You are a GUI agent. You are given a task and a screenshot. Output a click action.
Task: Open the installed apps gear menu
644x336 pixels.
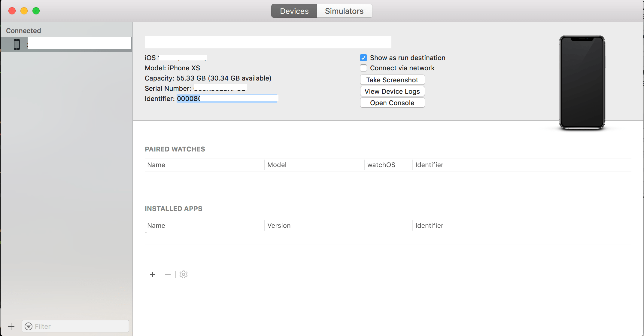point(184,274)
